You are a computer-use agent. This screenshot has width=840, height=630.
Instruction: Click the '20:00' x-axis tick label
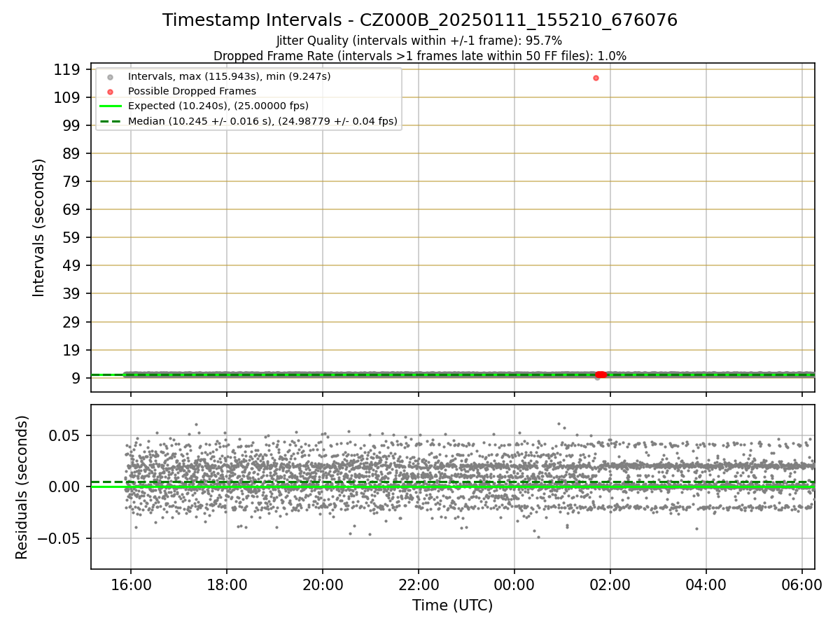323,584
